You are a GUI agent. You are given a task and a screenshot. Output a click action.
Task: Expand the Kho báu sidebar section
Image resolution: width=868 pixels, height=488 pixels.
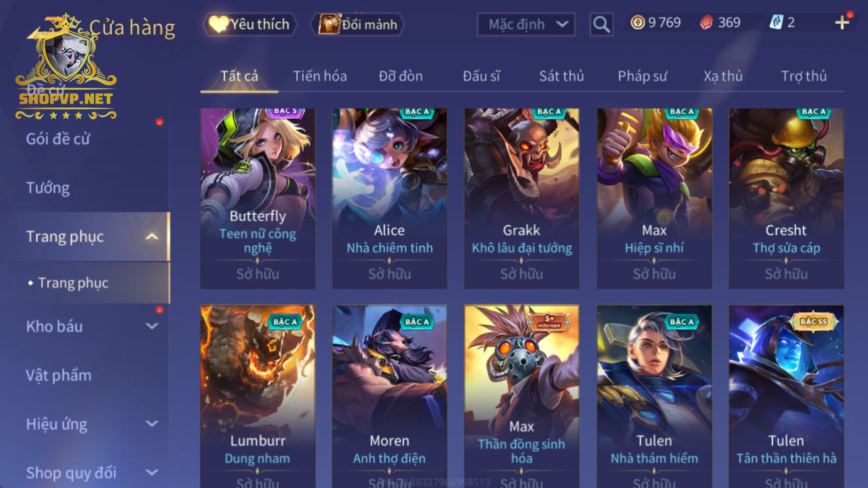(x=152, y=326)
